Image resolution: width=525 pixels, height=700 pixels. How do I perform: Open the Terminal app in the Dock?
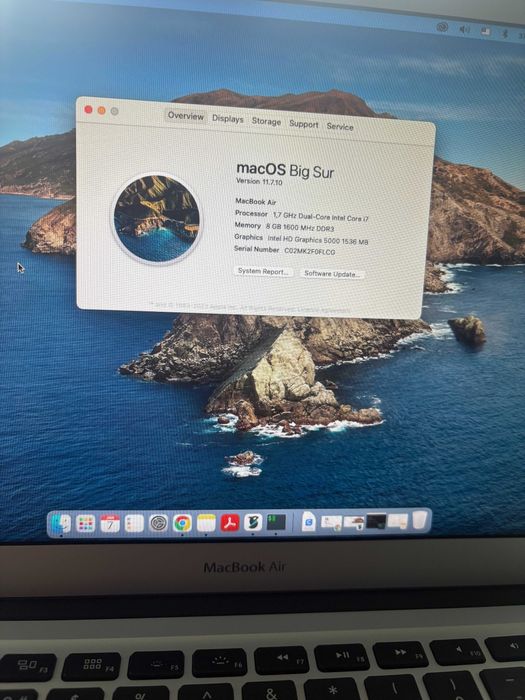276,522
